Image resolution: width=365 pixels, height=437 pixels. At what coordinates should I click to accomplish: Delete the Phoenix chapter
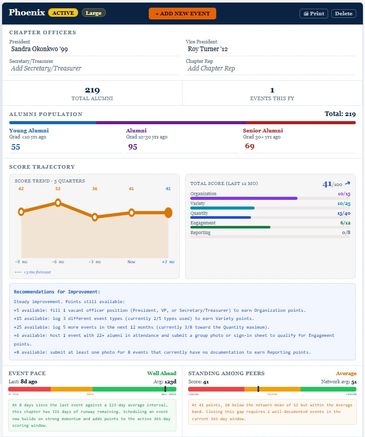pos(344,14)
